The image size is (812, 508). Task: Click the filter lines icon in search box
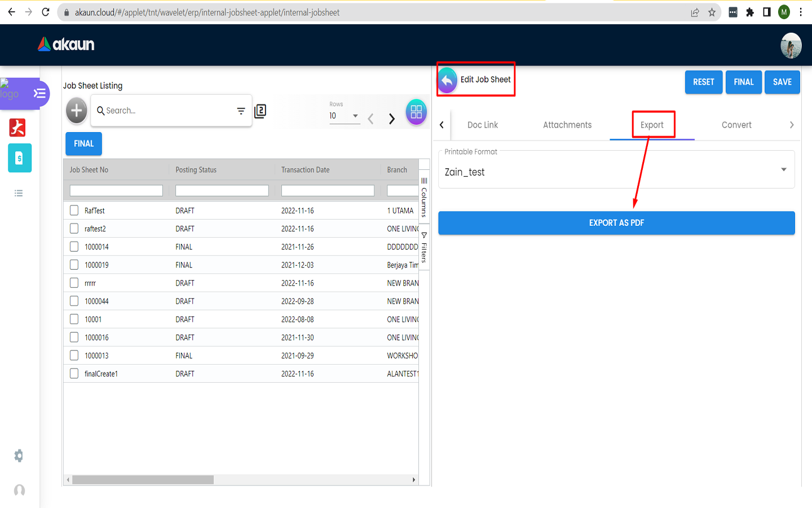pyautogui.click(x=241, y=111)
